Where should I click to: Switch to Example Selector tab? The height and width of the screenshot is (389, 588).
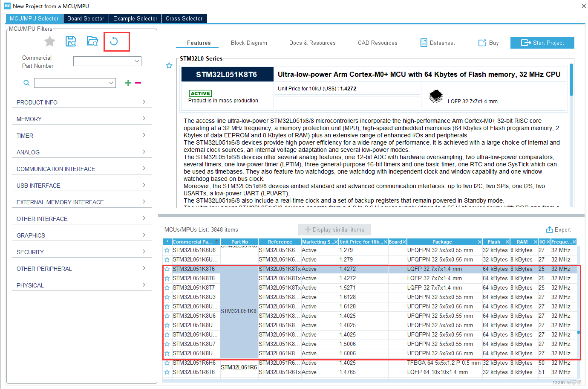tap(135, 18)
